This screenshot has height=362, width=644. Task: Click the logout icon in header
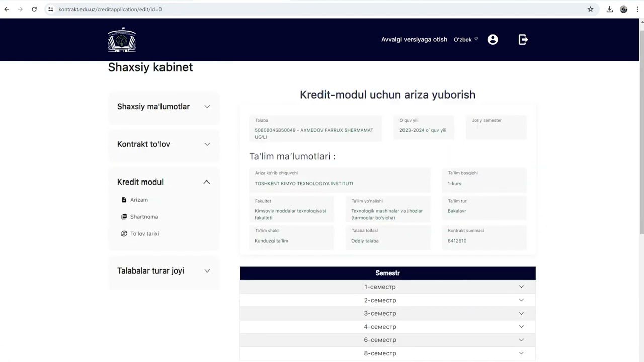click(x=523, y=39)
